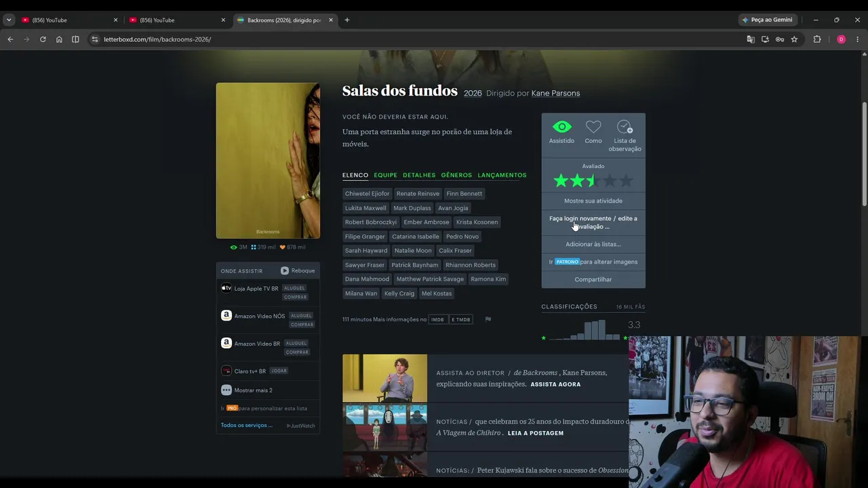The image size is (868, 488).
Task: Click the password key icon in address bar
Action: 780,39
